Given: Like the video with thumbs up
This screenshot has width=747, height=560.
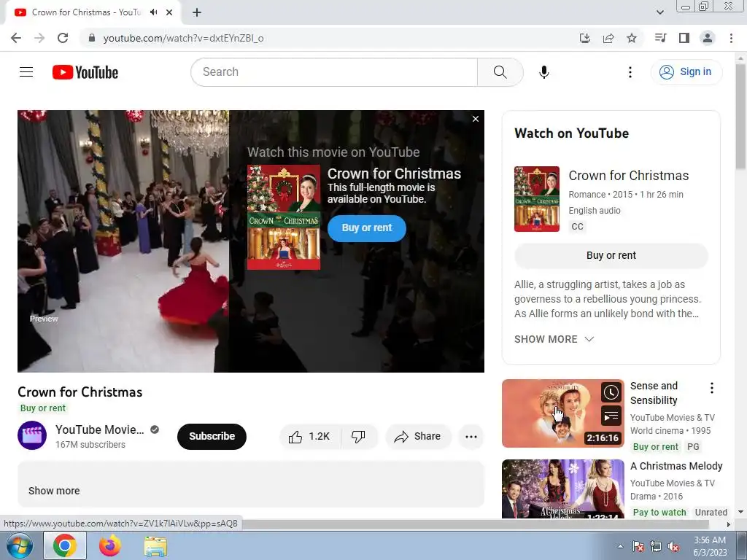Looking at the screenshot, I should (309, 437).
